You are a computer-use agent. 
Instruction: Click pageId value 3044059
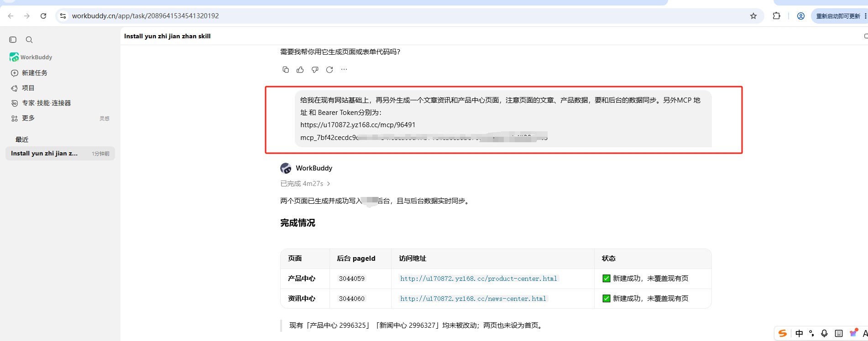point(352,279)
